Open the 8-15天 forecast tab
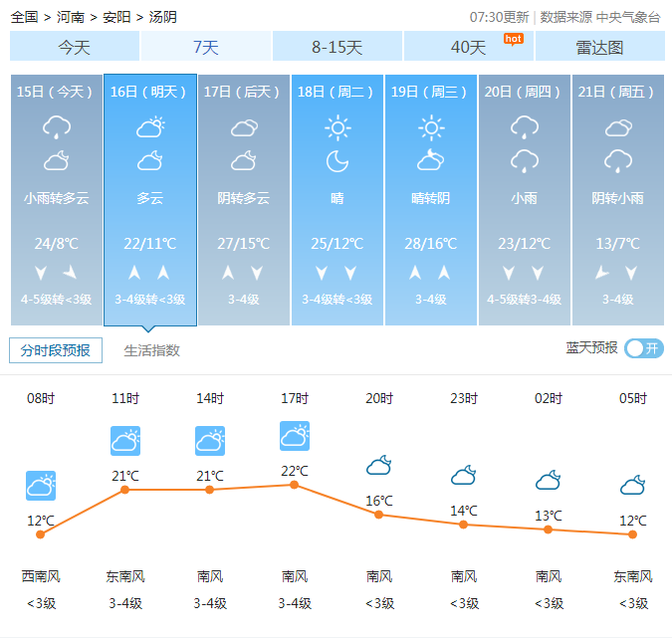This screenshot has height=638, width=672. click(336, 47)
